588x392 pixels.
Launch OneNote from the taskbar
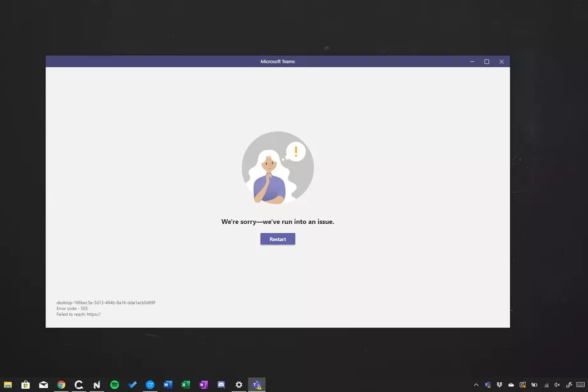point(203,384)
